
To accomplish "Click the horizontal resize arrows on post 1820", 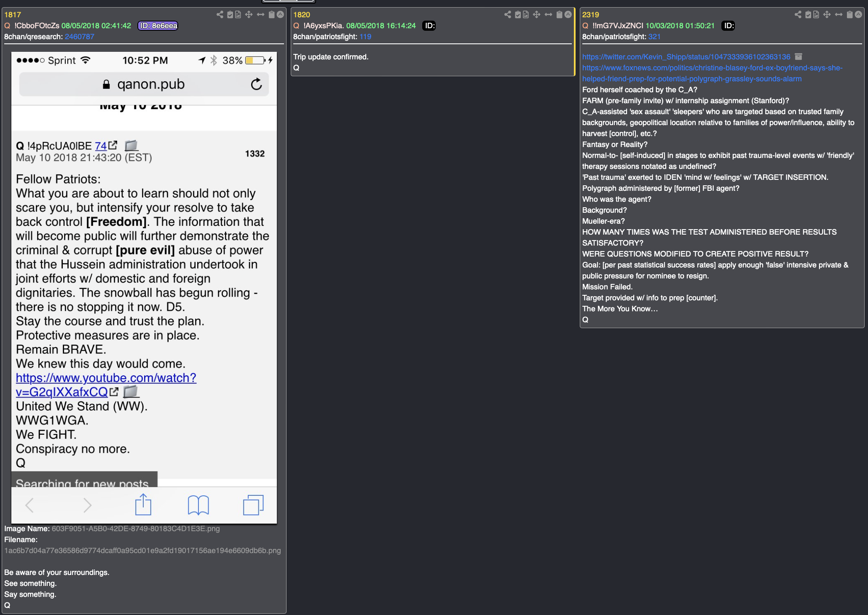I will 549,15.
